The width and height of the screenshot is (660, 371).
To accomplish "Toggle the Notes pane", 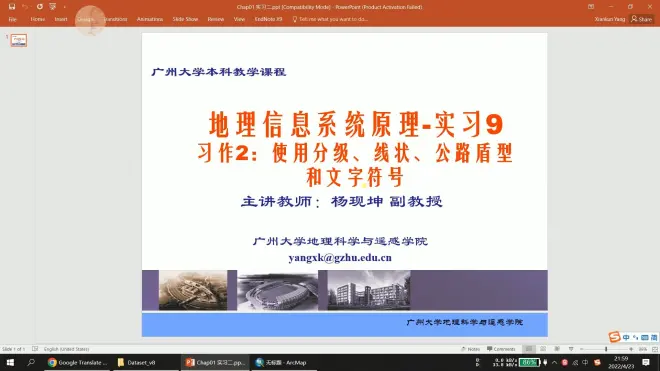I will [471, 349].
